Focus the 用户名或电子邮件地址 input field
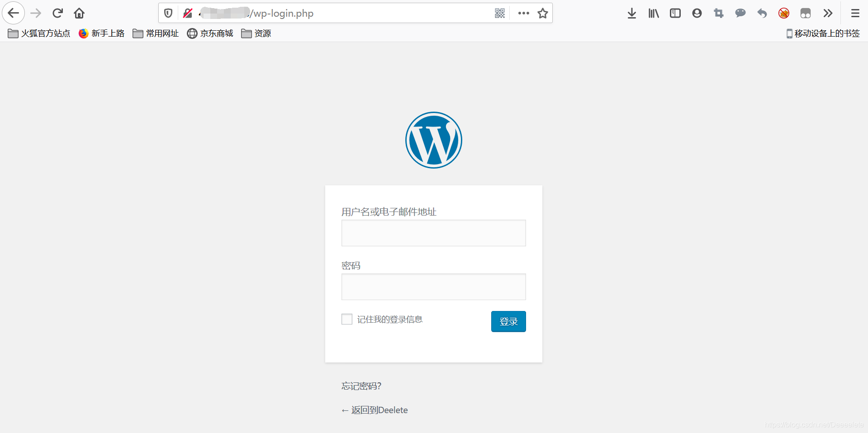Screen dimensions: 868x433 click(x=434, y=233)
